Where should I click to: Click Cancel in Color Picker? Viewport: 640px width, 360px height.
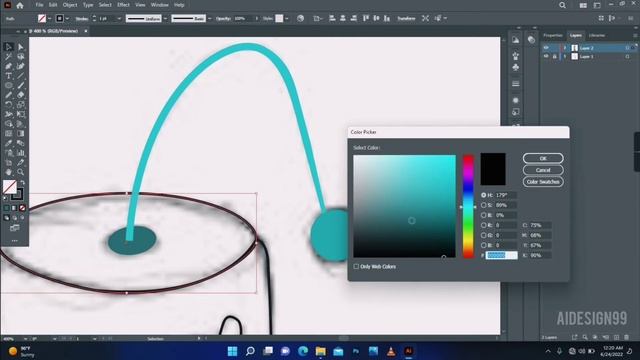[x=543, y=170]
